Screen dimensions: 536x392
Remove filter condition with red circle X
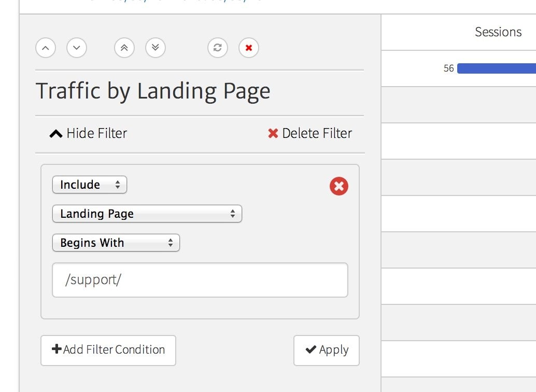tap(339, 186)
